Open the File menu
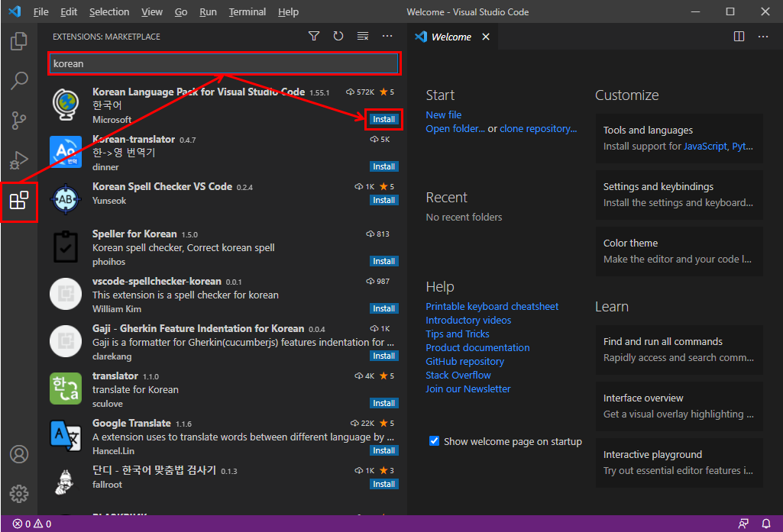The image size is (783, 532). click(x=41, y=12)
